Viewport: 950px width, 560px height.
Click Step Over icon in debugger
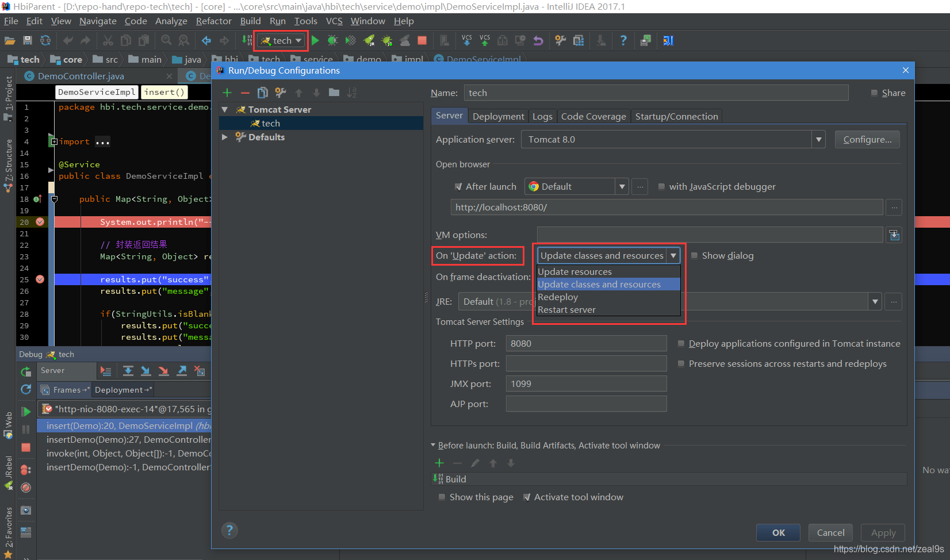click(x=128, y=371)
